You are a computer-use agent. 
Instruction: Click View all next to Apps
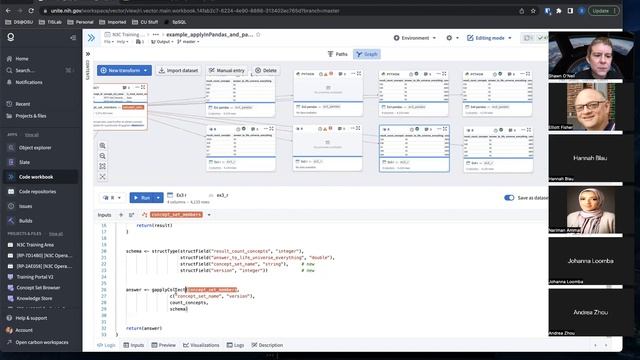[x=32, y=135]
